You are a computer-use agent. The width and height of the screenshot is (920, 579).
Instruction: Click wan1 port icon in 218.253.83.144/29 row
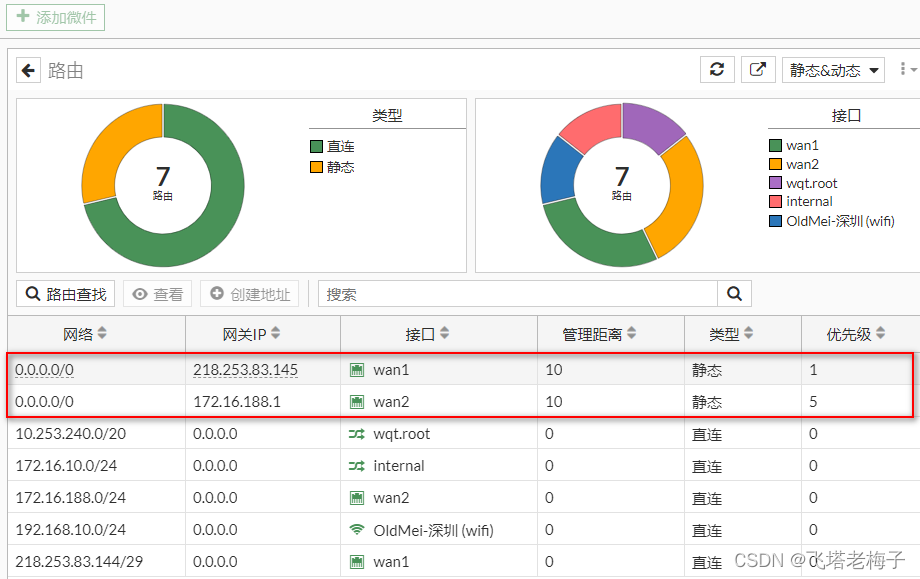pyautogui.click(x=357, y=562)
